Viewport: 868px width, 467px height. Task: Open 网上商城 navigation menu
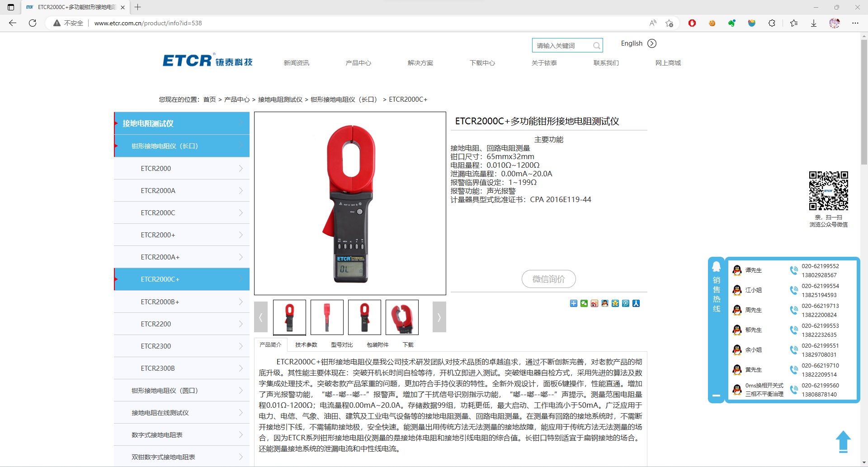[668, 63]
